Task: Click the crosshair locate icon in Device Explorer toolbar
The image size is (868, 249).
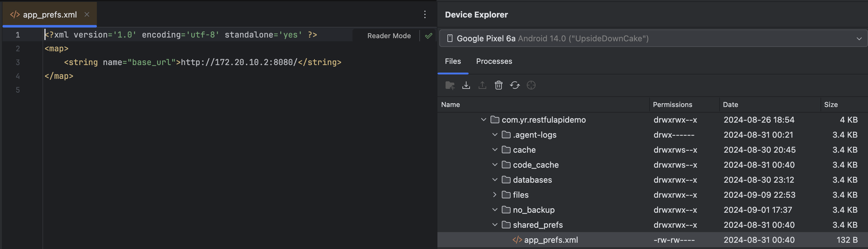Action: pos(531,85)
